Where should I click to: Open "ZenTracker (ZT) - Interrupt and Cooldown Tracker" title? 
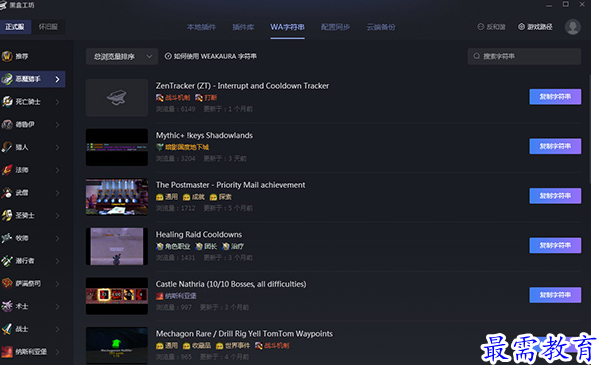click(242, 86)
